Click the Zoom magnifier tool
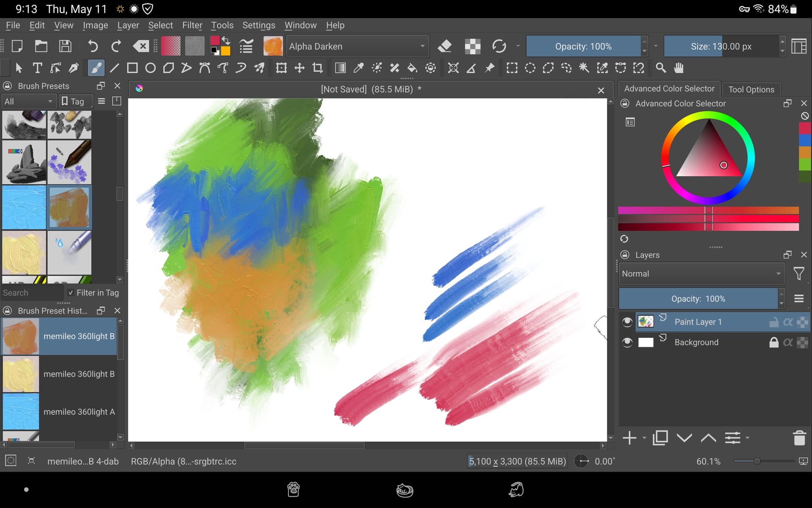 (x=661, y=68)
